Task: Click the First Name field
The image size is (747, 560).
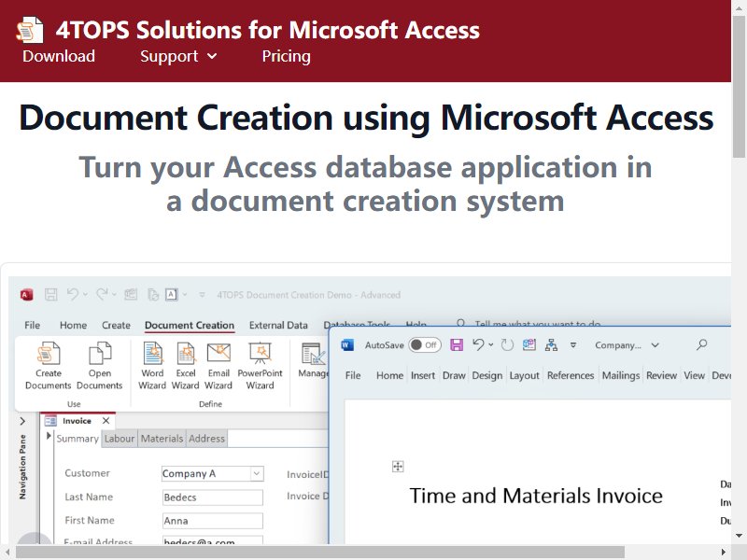Action: click(213, 521)
